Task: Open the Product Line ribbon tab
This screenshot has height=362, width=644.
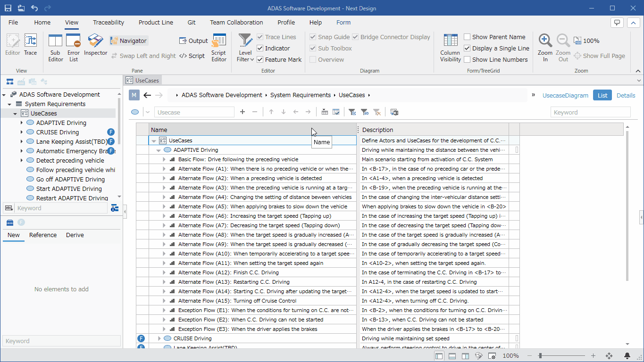Action: 156,22
